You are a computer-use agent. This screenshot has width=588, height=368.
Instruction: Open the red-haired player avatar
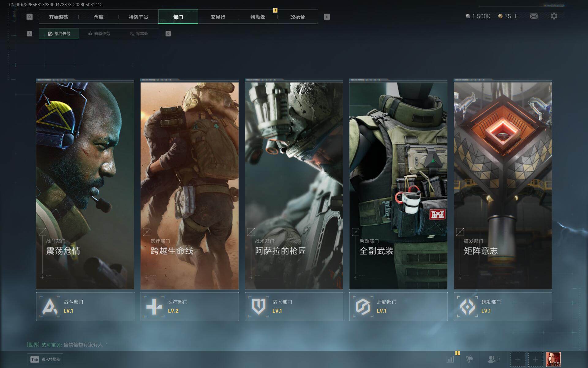553,359
